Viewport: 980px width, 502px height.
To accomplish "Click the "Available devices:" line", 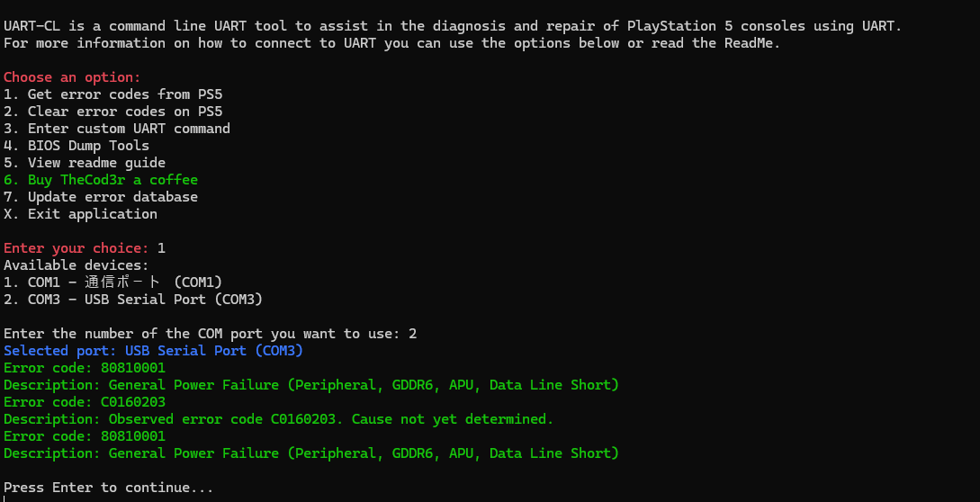I will [x=76, y=265].
